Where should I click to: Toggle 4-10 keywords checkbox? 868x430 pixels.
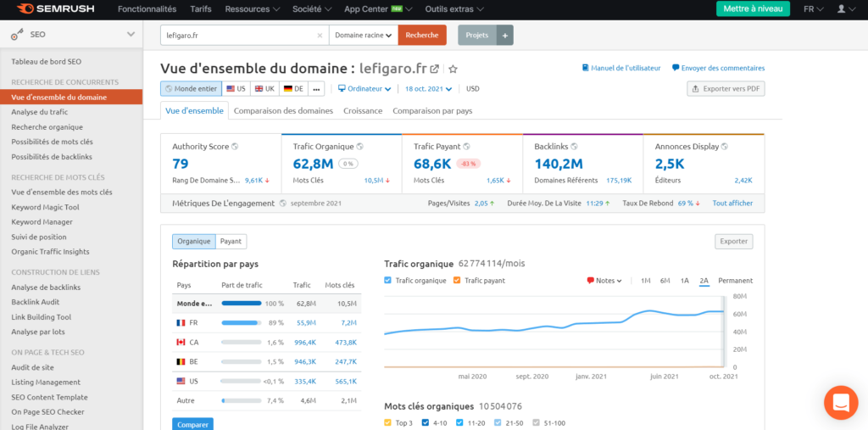pyautogui.click(x=426, y=423)
